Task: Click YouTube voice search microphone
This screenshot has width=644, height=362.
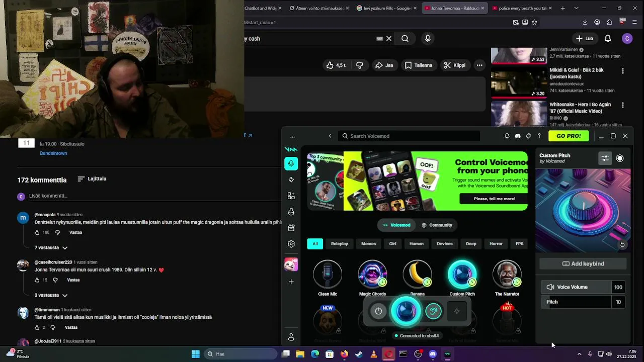Action: (428, 38)
